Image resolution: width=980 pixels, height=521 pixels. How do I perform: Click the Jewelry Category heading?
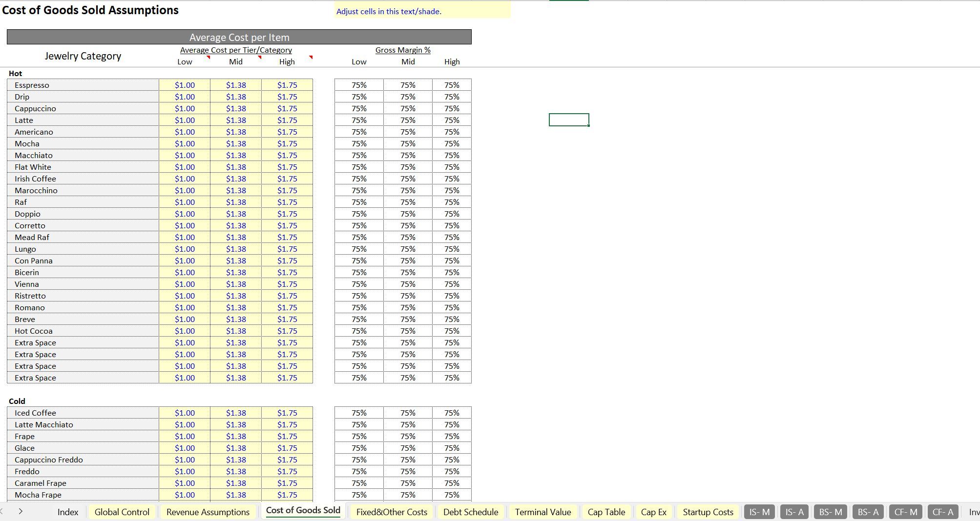pyautogui.click(x=83, y=56)
